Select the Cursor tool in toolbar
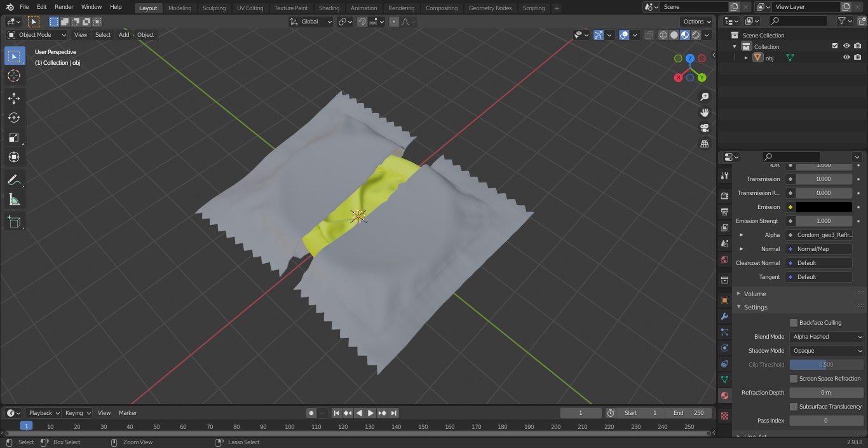 [14, 76]
